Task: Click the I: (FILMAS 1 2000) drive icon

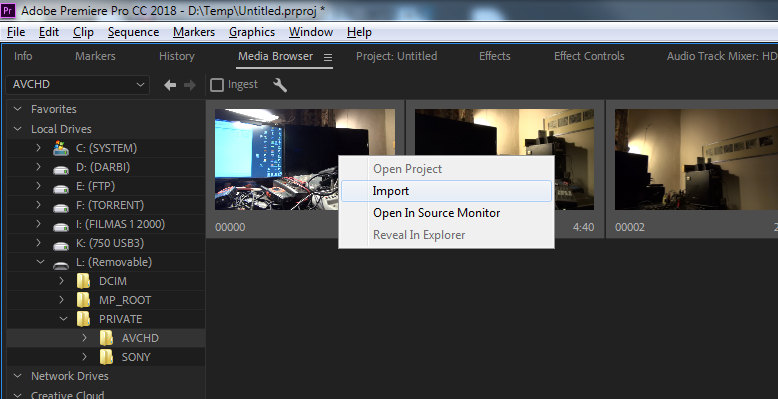Action: (x=61, y=226)
